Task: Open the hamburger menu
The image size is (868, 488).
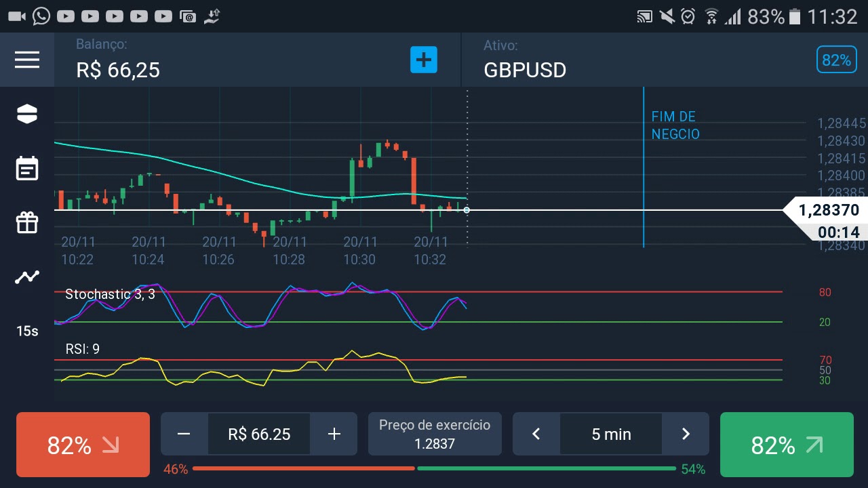Action: [x=27, y=60]
